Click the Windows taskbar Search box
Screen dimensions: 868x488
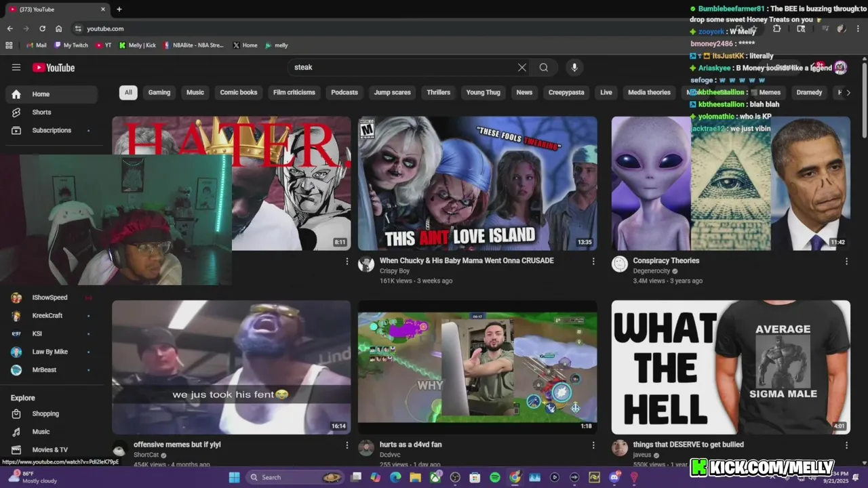295,477
